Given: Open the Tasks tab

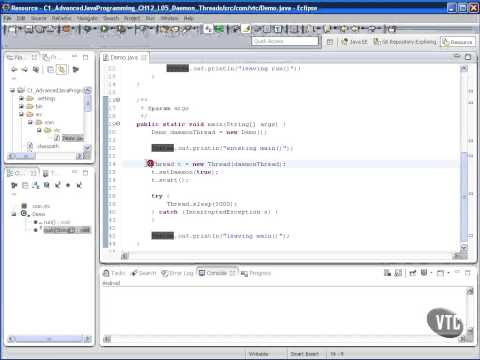Looking at the screenshot, I should point(114,273).
